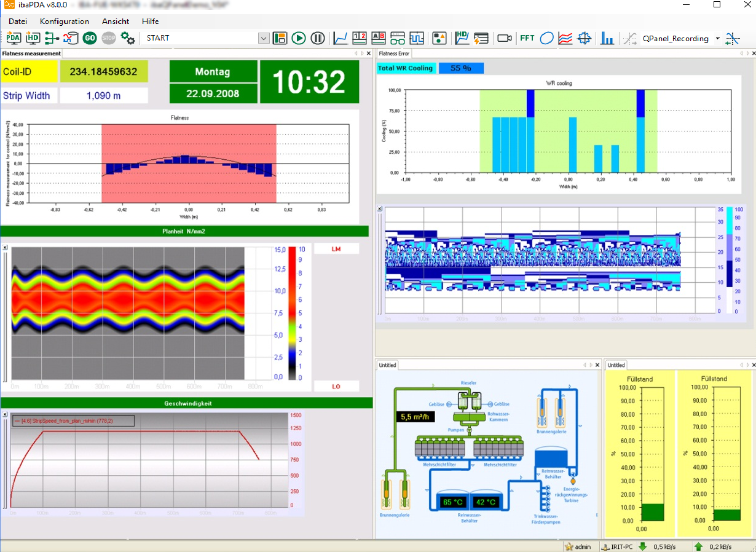Close the Planheit graph with small x
The height and width of the screenshot is (552, 756).
tap(5, 248)
